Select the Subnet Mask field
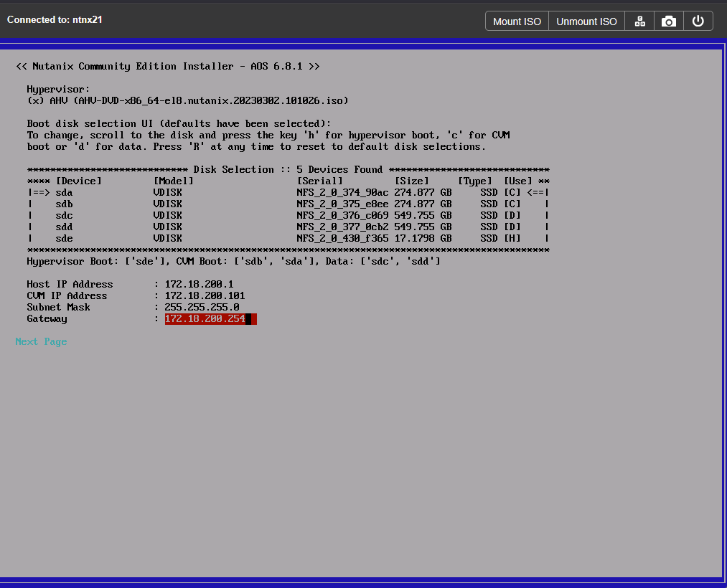This screenshot has width=727, height=588. pos(202,307)
